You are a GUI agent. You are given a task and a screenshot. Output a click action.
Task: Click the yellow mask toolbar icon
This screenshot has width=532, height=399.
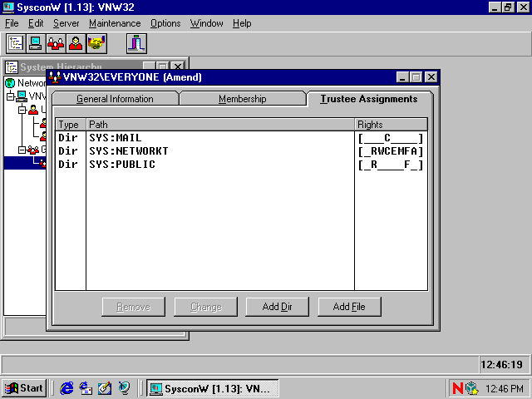pos(96,43)
